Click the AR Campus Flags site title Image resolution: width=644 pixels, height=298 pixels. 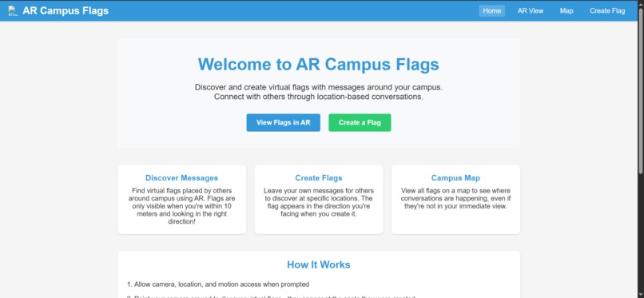pyautogui.click(x=66, y=10)
